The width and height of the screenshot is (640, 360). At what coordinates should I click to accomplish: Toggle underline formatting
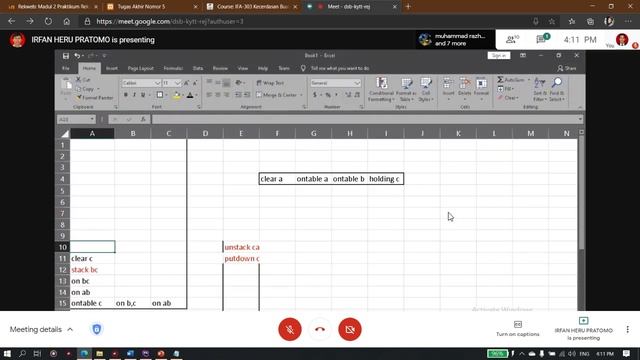click(x=143, y=95)
